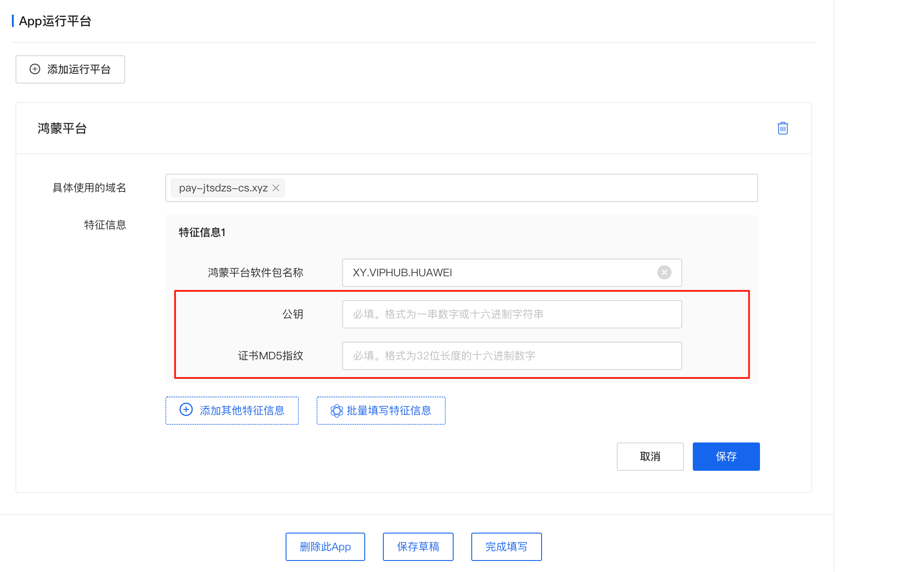
Task: Click 完成填写 to finish filling
Action: click(506, 546)
